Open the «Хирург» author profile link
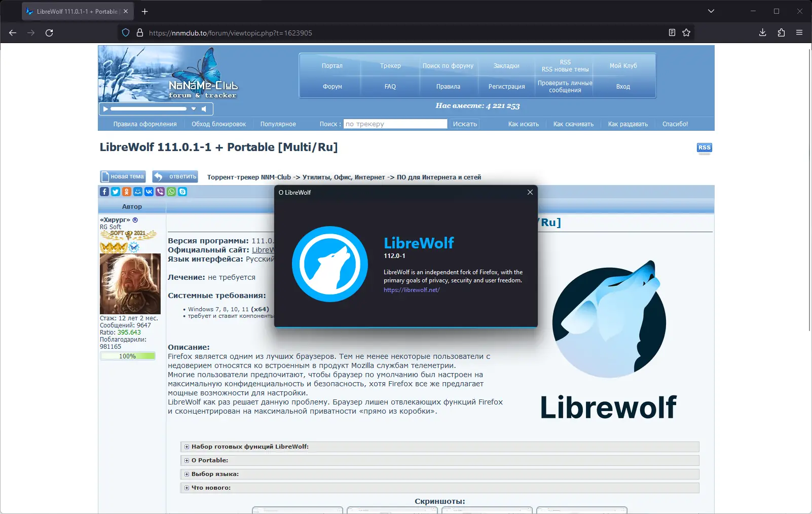This screenshot has width=812, height=514. point(115,220)
